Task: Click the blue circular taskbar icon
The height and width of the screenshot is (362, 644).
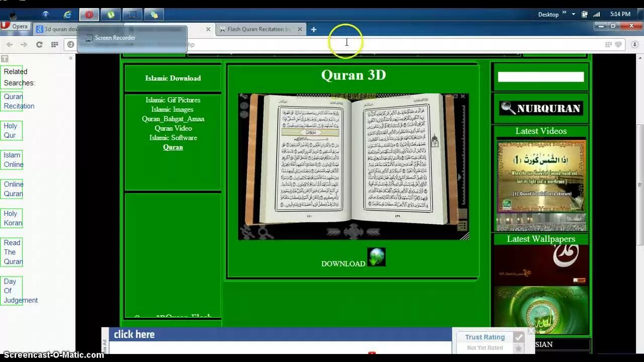Action: point(46,15)
